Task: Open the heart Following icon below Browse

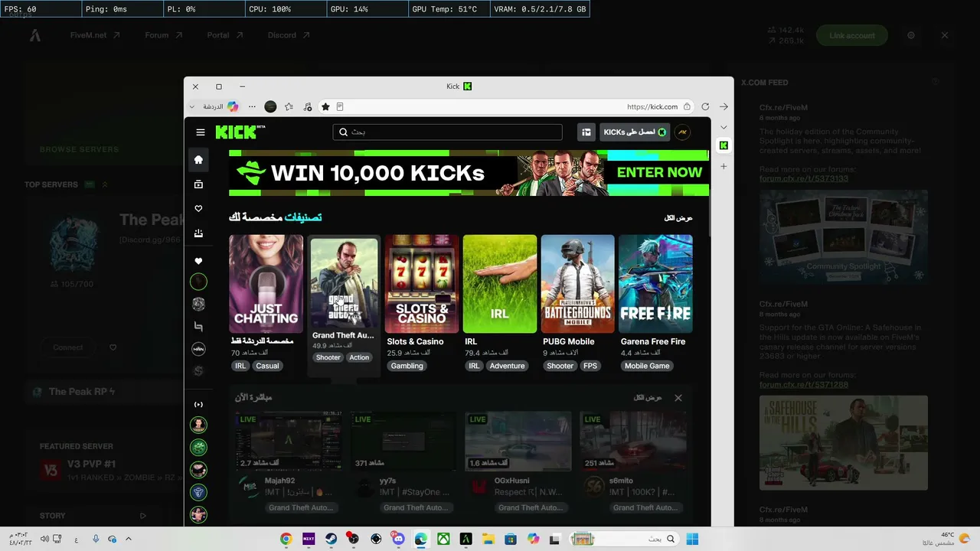Action: click(x=199, y=209)
